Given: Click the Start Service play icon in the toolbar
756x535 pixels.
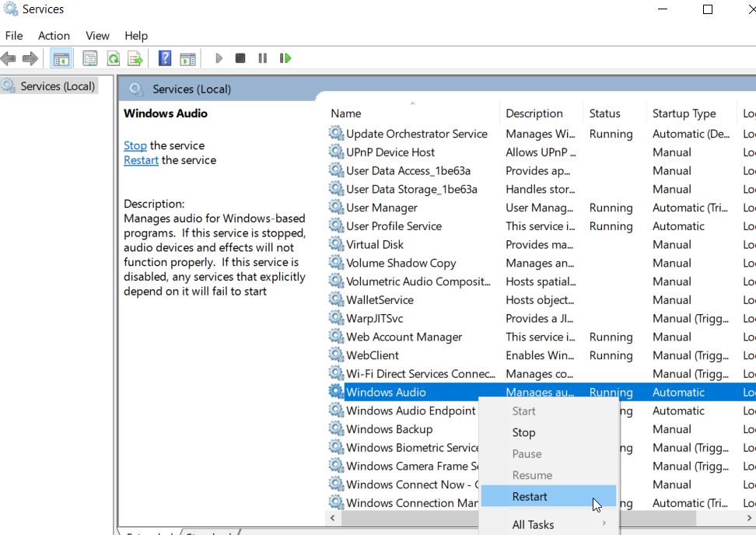Looking at the screenshot, I should click(219, 58).
